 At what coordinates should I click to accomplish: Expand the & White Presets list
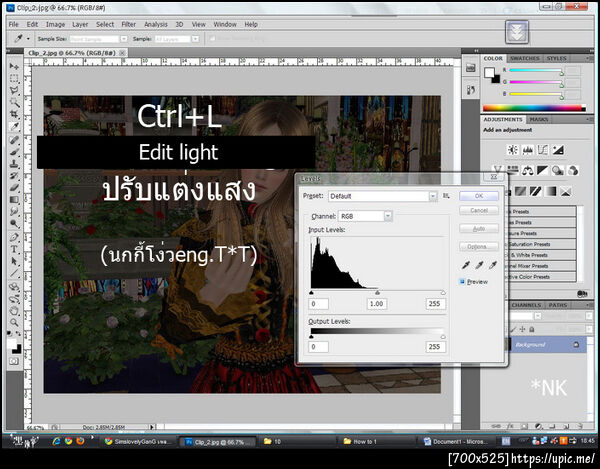[540, 255]
